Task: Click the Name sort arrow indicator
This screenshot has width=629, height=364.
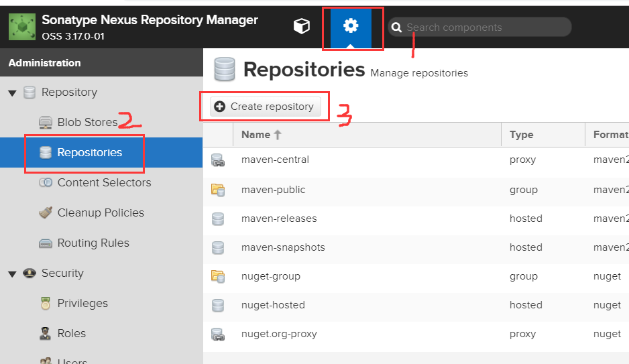Action: click(278, 135)
